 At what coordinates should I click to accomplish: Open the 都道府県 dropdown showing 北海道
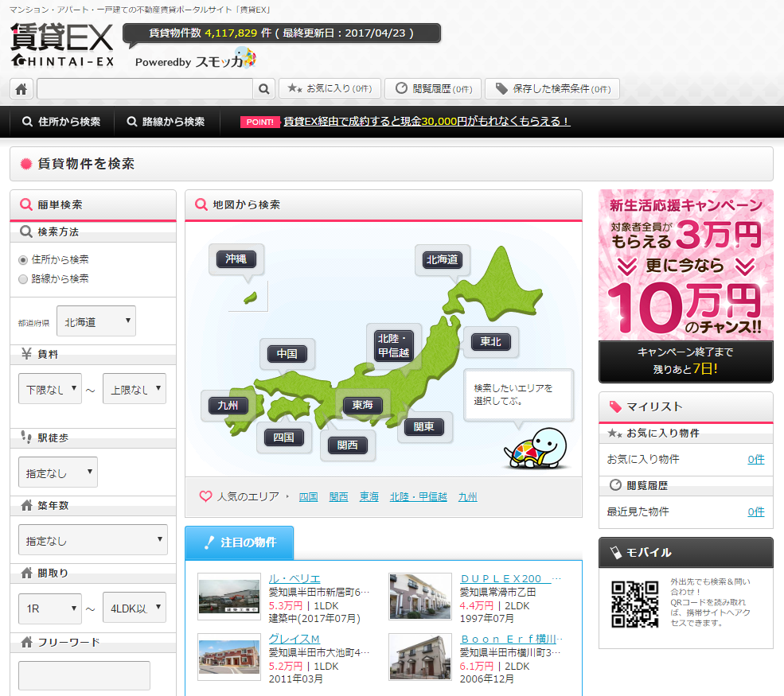[96, 321]
